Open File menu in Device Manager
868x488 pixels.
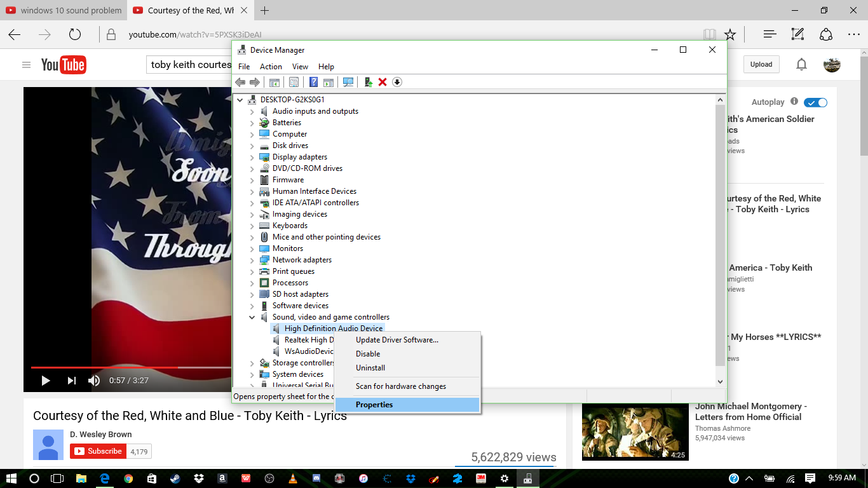coord(244,67)
